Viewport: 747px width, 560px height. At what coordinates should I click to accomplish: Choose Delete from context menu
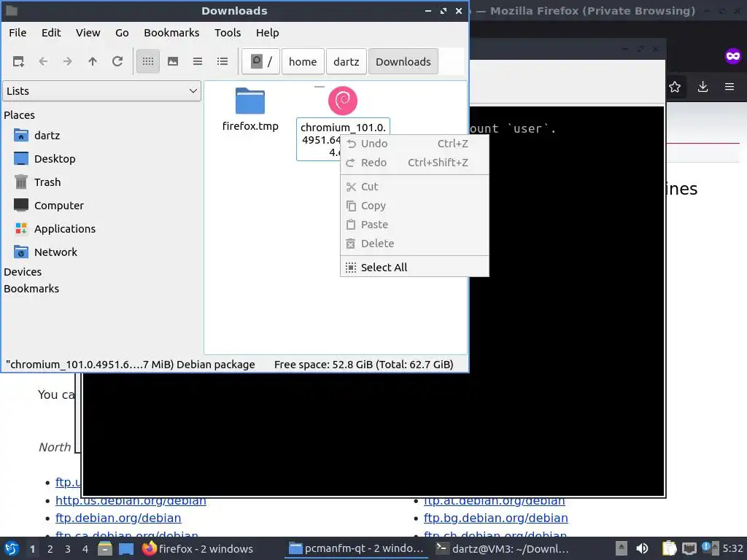click(x=414, y=244)
